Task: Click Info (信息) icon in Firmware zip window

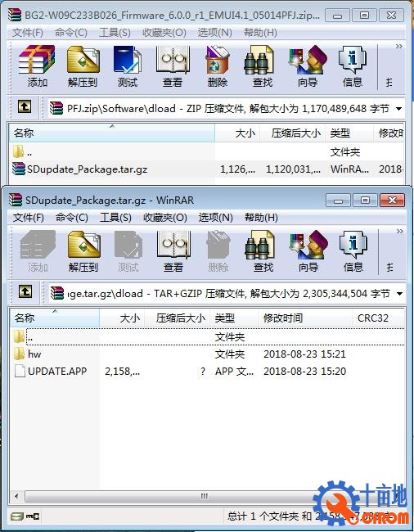Action: click(353, 66)
